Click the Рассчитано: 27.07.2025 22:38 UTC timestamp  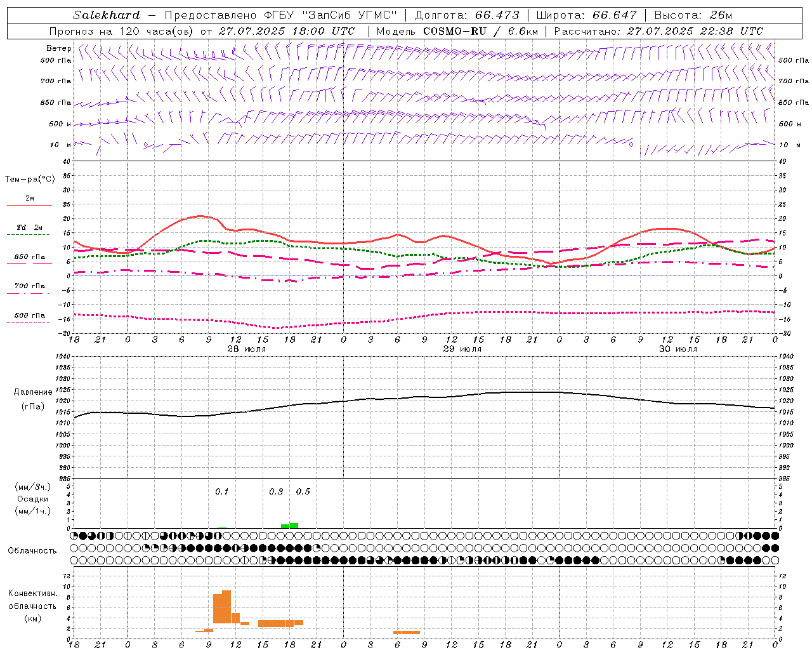coord(658,31)
